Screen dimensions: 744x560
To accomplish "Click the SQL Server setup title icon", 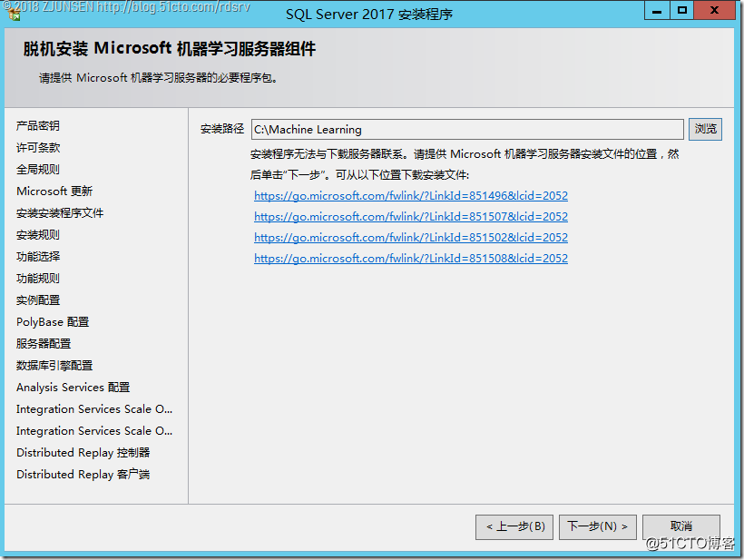I will (14, 14).
